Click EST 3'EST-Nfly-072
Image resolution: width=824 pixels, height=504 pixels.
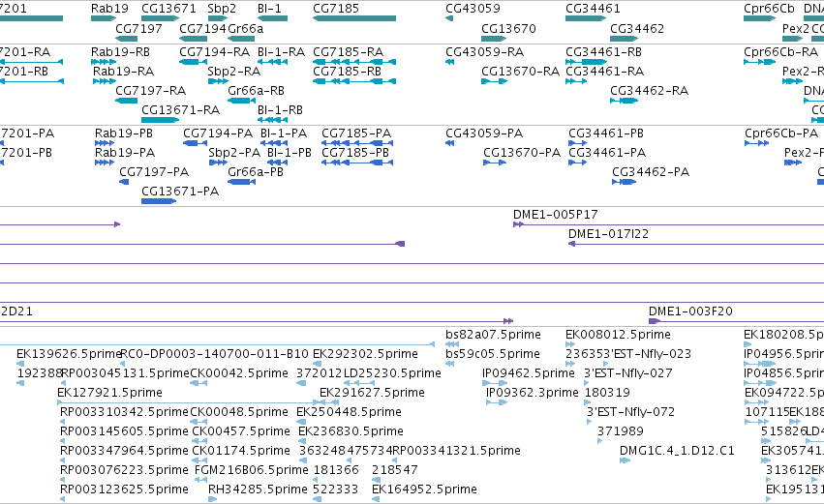630,413
